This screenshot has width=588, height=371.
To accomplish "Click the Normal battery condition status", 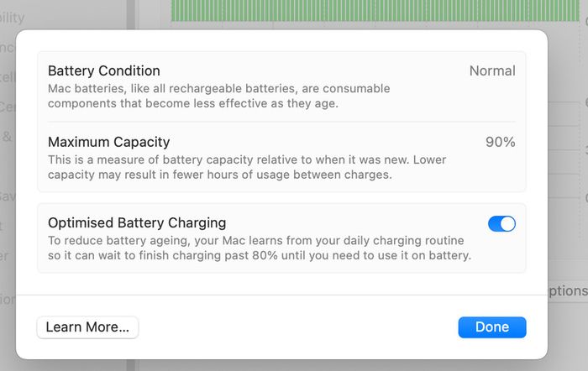I will pyautogui.click(x=492, y=71).
